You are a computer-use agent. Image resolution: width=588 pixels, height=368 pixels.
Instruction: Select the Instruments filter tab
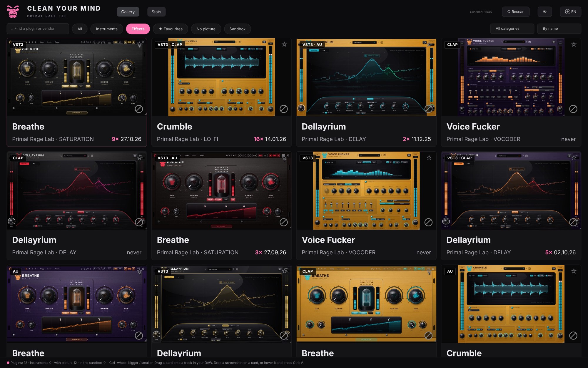click(107, 29)
